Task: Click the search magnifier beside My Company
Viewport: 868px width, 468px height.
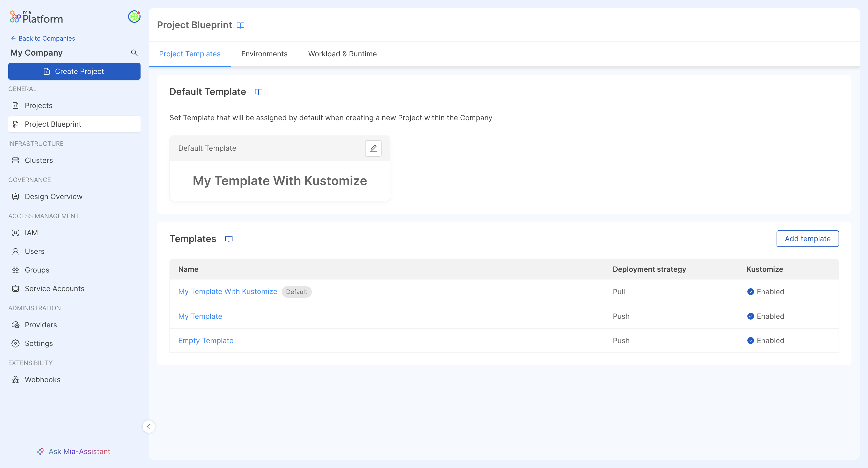Action: coord(134,52)
